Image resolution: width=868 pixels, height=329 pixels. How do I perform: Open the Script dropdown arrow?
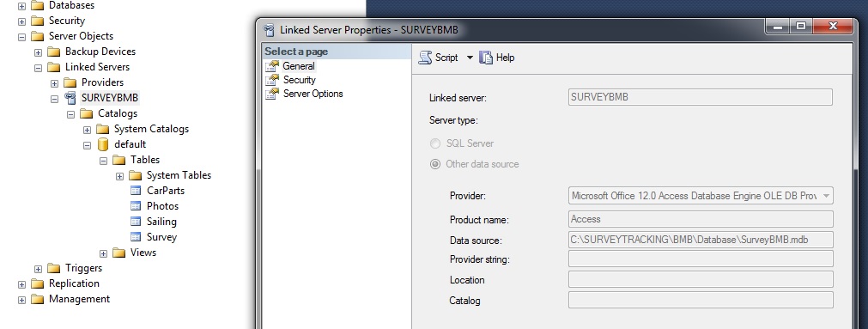point(470,58)
